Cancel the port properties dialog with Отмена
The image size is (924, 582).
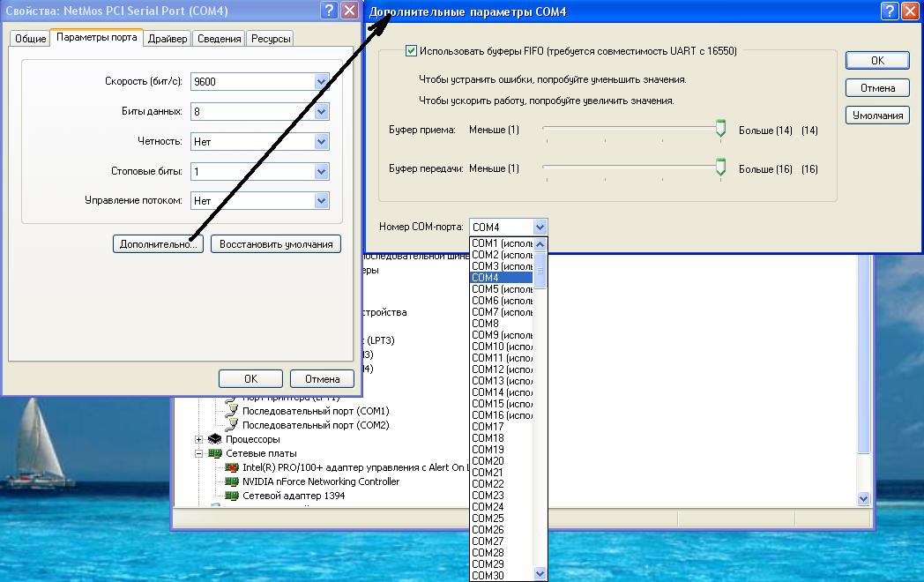click(x=323, y=378)
